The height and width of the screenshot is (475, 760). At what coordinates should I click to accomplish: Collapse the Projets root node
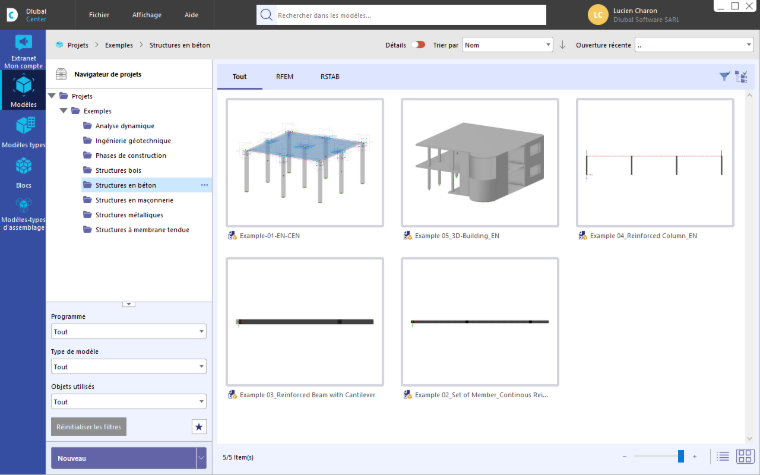click(x=51, y=96)
